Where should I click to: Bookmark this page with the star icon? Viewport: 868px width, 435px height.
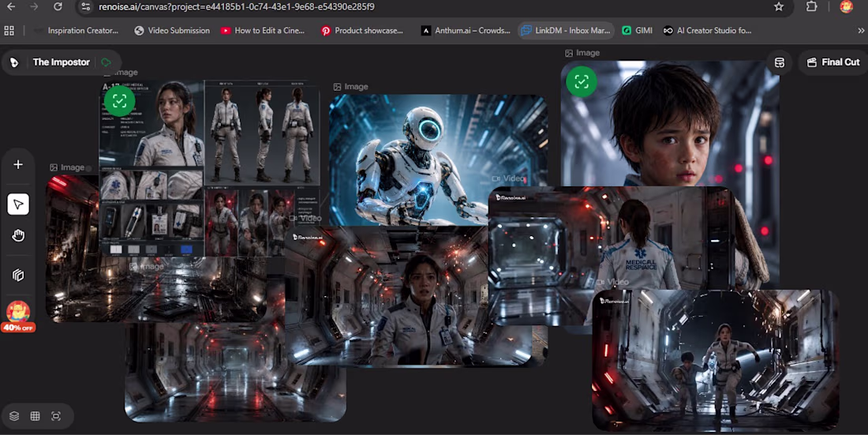coord(779,6)
